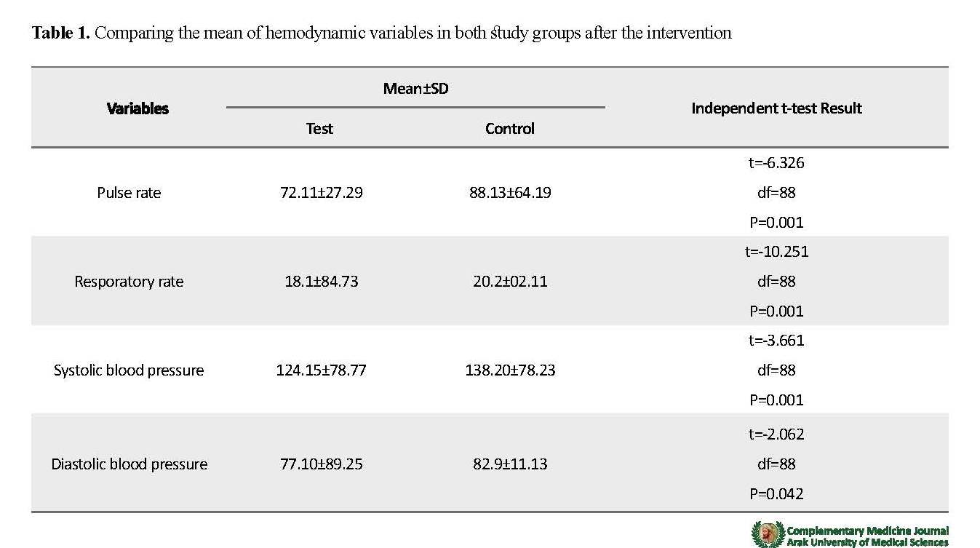Click the Mean±SD header
Image resolution: width=980 pixels, height=548 pixels.
(415, 89)
